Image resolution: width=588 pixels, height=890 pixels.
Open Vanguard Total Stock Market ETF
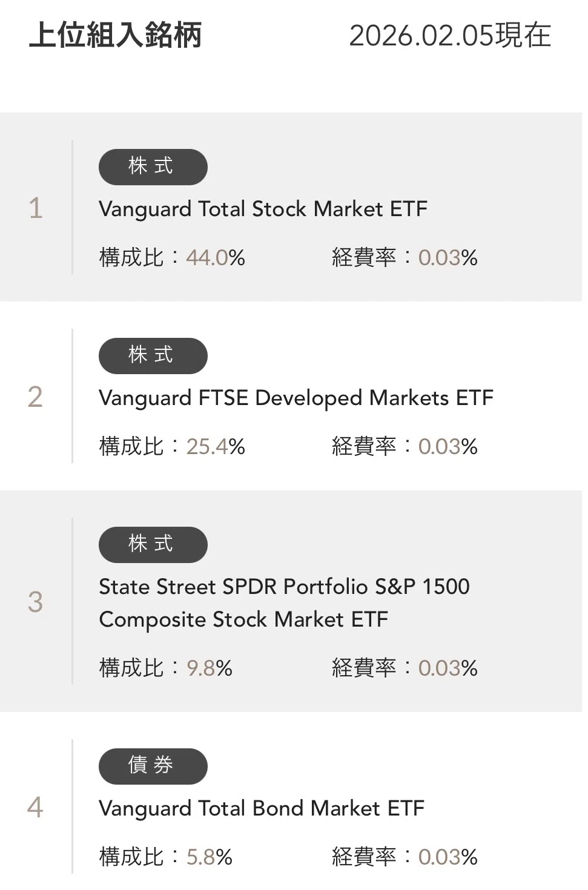pos(263,209)
